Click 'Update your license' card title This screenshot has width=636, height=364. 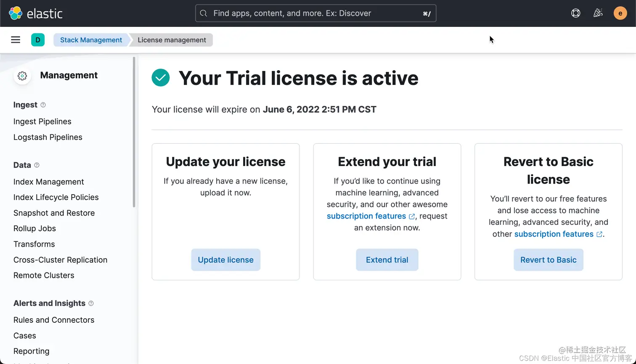coord(226,162)
